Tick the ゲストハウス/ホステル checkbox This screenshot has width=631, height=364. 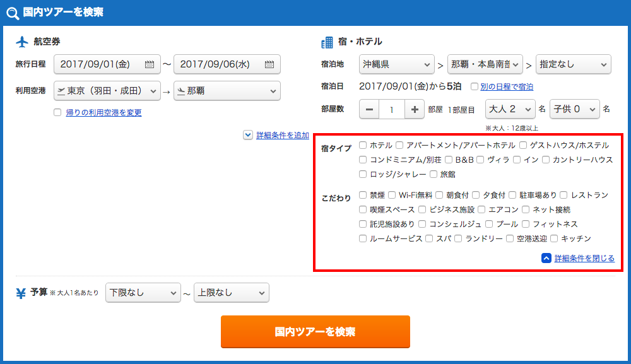click(x=522, y=145)
